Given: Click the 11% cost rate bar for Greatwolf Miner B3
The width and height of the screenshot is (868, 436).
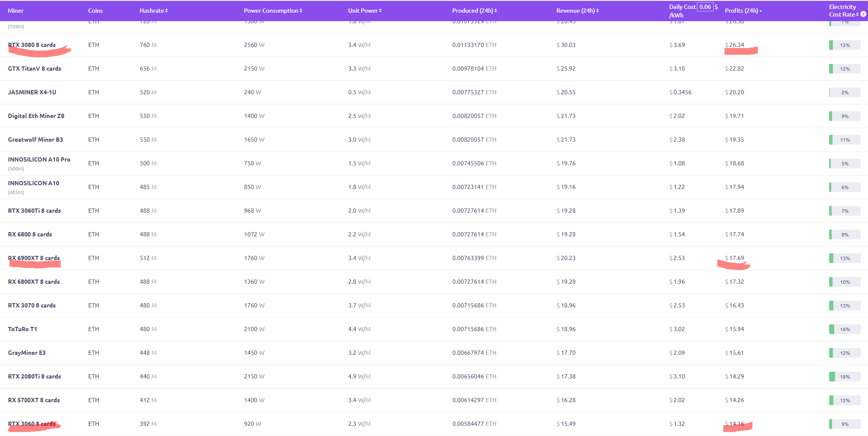Looking at the screenshot, I should (x=845, y=140).
